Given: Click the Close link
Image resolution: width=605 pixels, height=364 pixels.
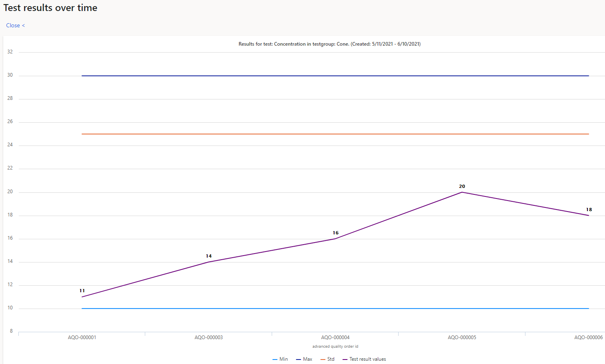Looking at the screenshot, I should [x=12, y=25].
